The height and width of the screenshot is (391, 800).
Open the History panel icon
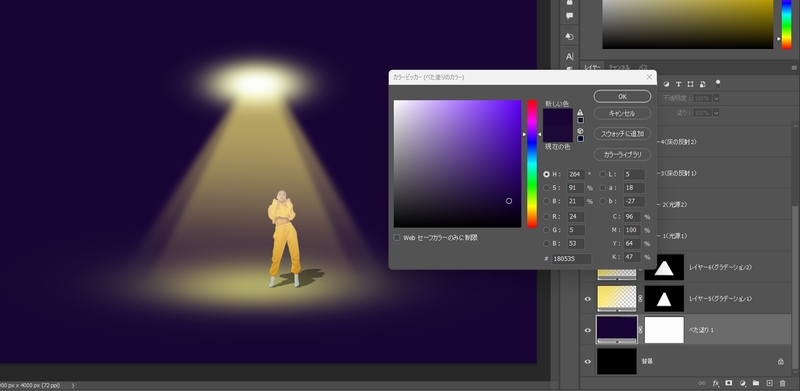(x=570, y=36)
